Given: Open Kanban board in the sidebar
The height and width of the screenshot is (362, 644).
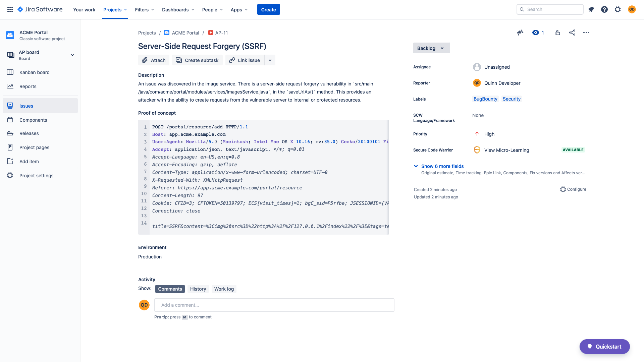Looking at the screenshot, I should click(40, 72).
